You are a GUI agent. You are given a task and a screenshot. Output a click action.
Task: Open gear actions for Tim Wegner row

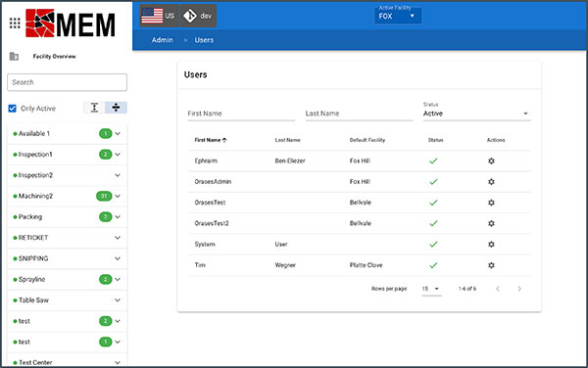click(x=491, y=265)
